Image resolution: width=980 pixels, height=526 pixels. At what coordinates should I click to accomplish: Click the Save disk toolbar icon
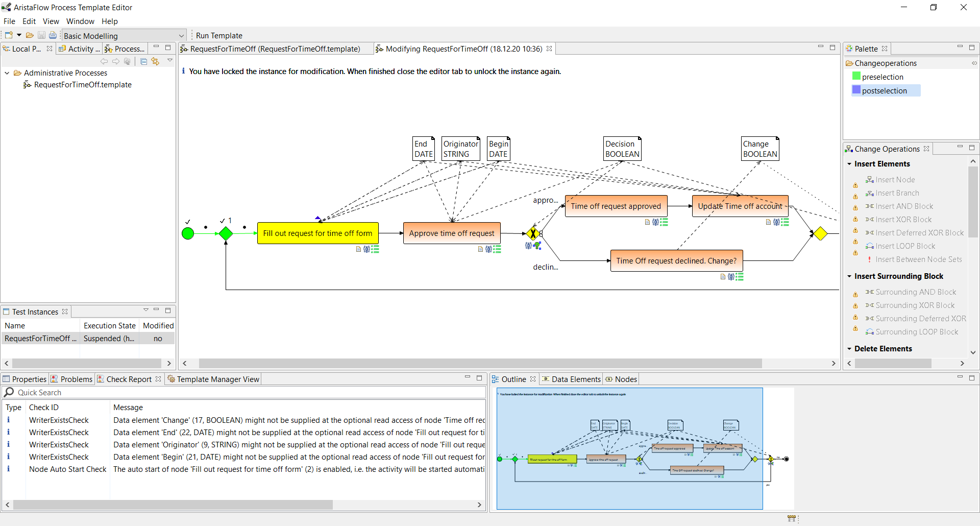[x=41, y=35]
